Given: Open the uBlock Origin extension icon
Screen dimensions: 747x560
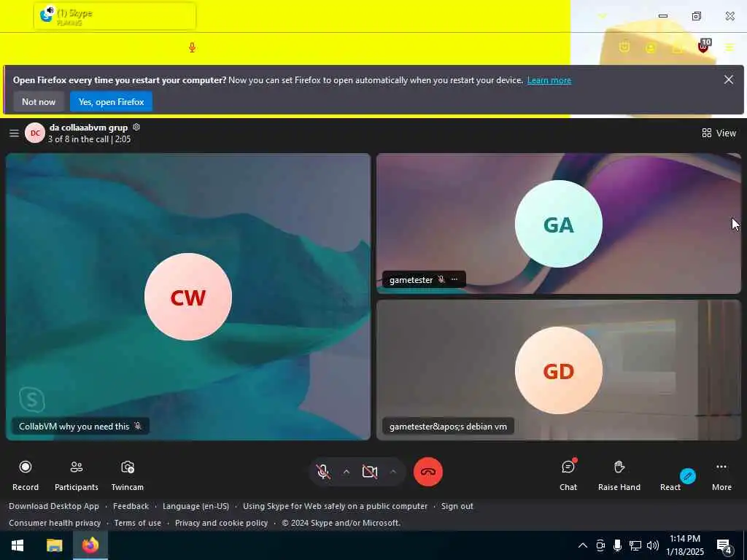Looking at the screenshot, I should (704, 47).
